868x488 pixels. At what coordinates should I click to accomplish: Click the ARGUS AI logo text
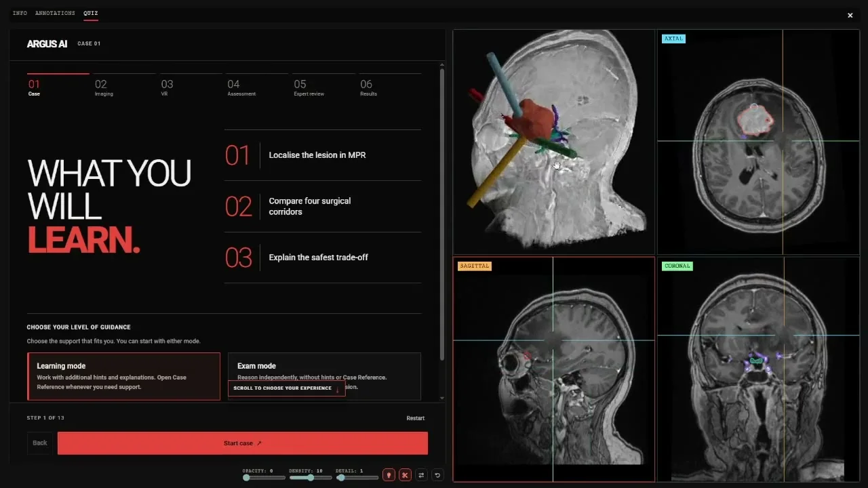47,44
